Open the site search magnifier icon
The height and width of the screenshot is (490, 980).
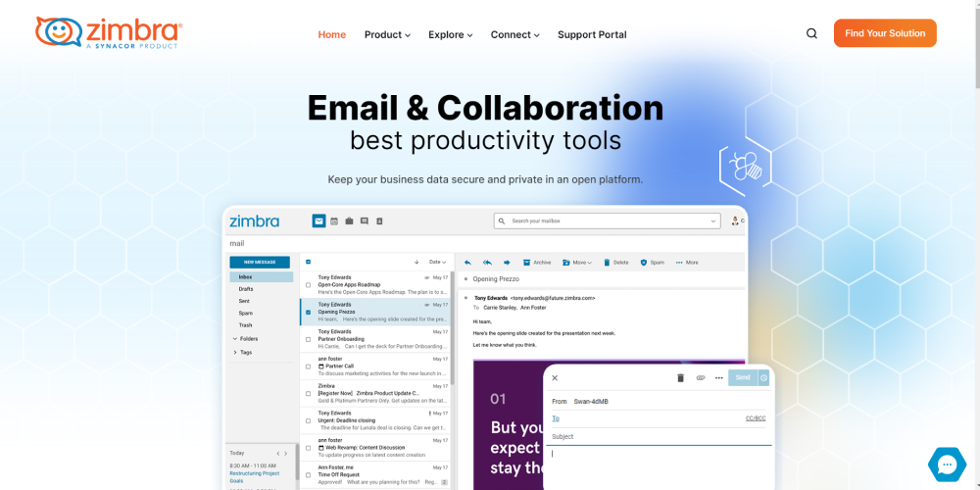point(811,33)
